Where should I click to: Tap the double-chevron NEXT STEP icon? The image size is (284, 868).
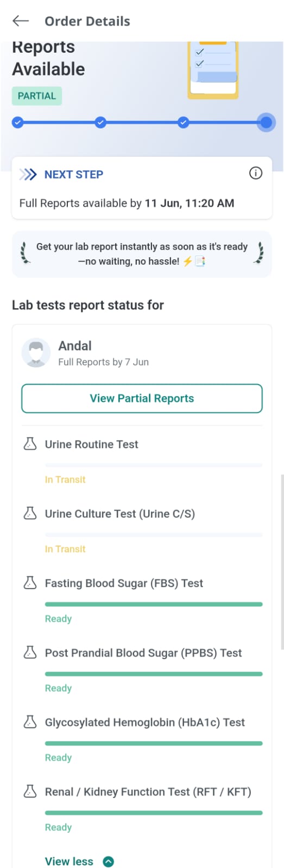28,174
